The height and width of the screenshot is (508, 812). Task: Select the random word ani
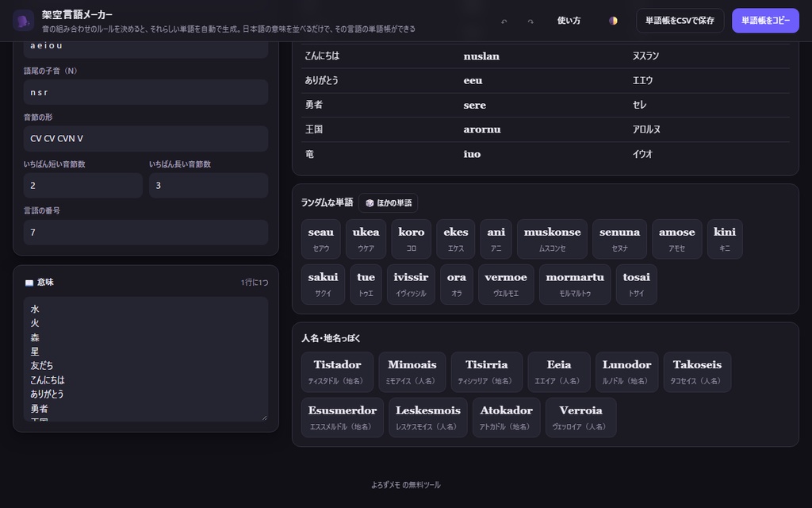point(496,239)
